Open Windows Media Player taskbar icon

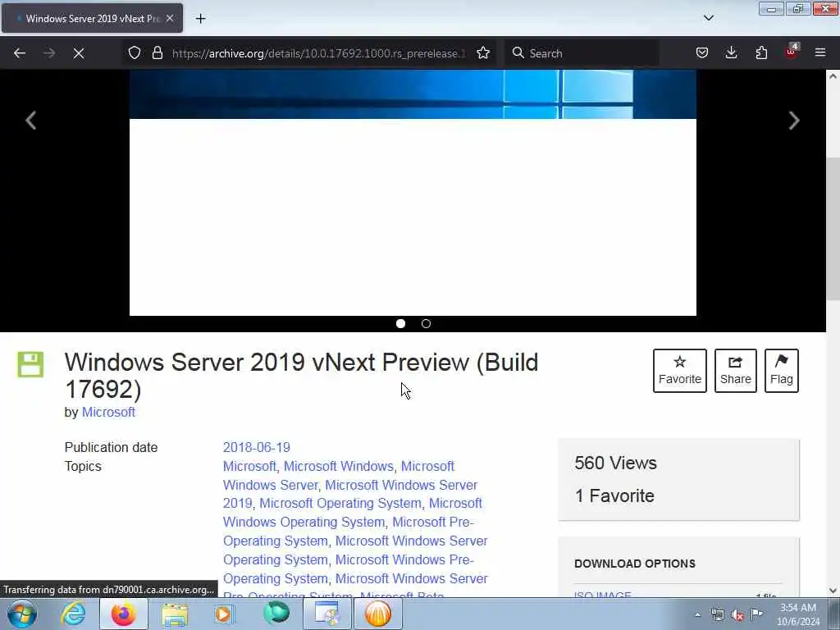click(225, 614)
